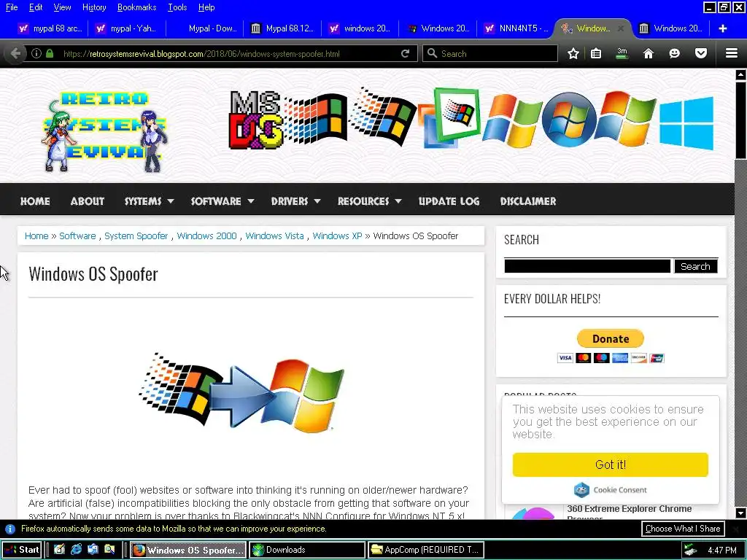Switch to the 'Mypal 68.12...' tab

point(282,28)
